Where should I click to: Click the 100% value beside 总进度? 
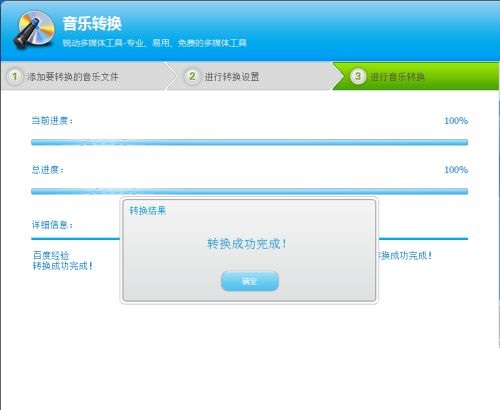pos(456,169)
